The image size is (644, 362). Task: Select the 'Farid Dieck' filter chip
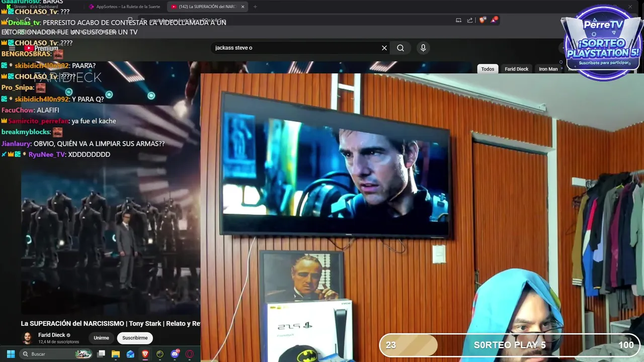pyautogui.click(x=517, y=69)
